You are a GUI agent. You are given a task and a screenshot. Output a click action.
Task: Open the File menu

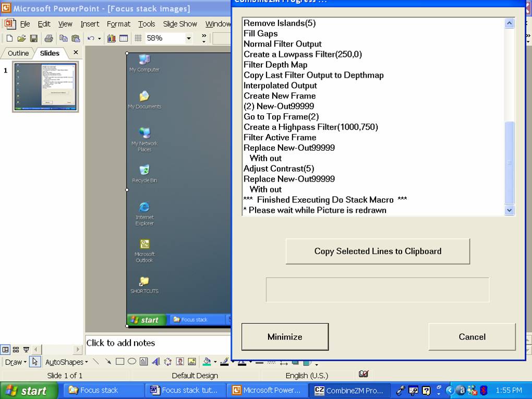click(x=25, y=24)
